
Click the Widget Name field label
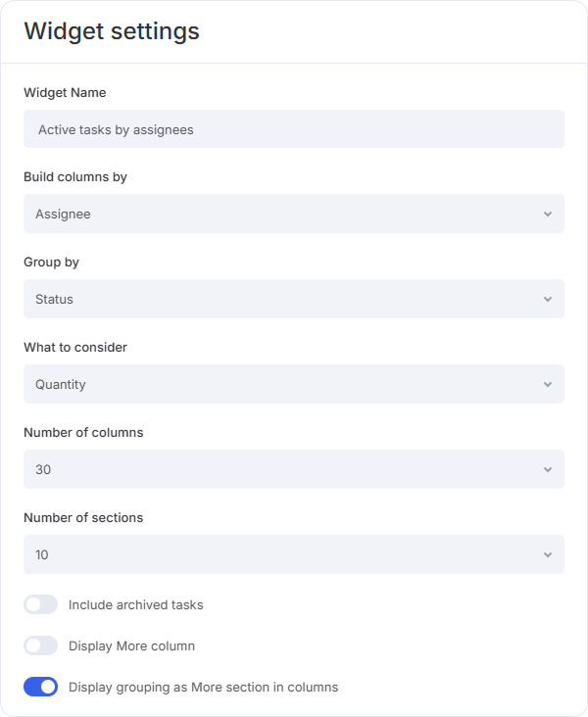(65, 92)
